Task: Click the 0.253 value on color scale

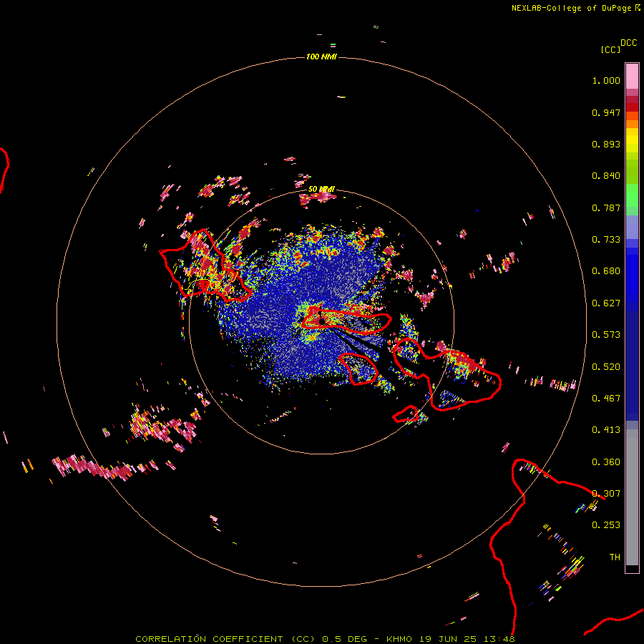Action: pos(606,525)
